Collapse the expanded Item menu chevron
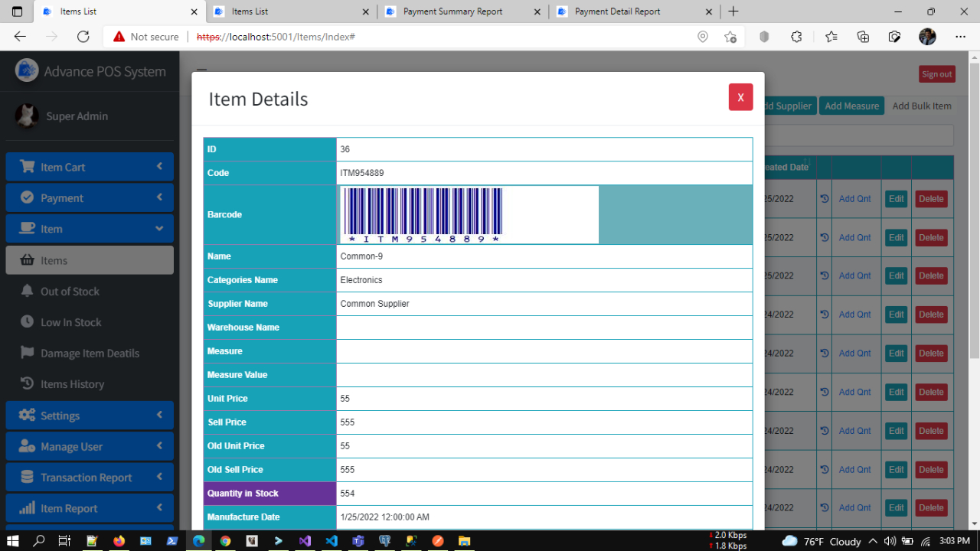This screenshot has height=551, width=980. coord(160,228)
